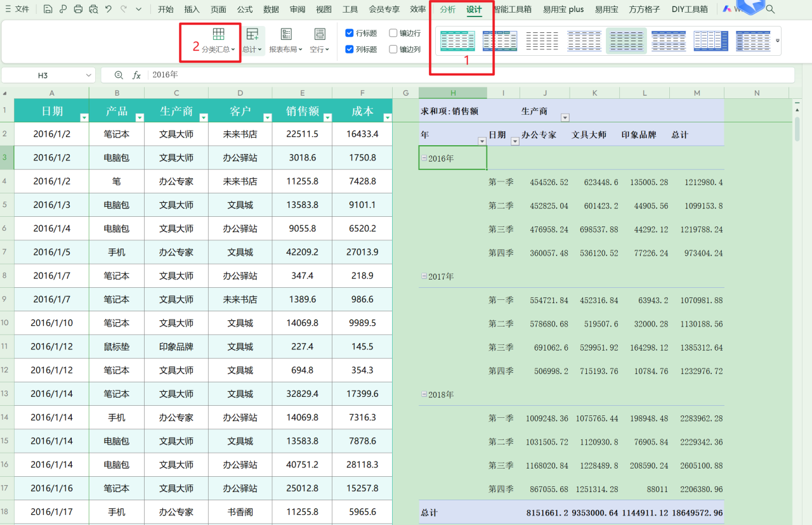Click inside the formula bar showing 2016年
Viewport: 812px width, 525px height.
tap(471, 75)
